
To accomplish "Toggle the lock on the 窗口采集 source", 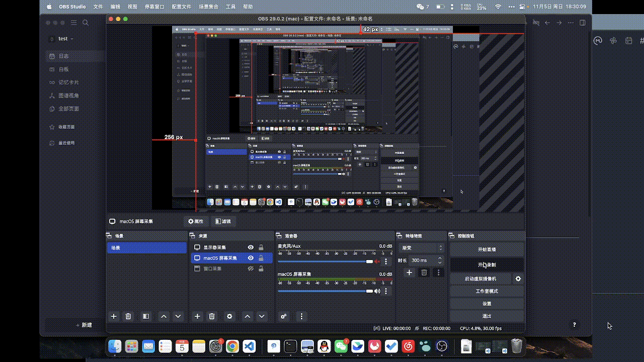I will coord(261,268).
